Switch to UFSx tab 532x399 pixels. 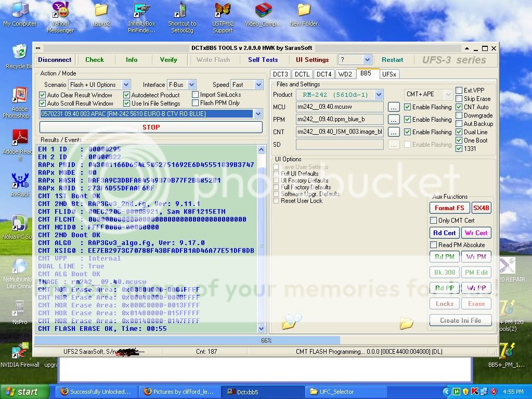pos(389,74)
